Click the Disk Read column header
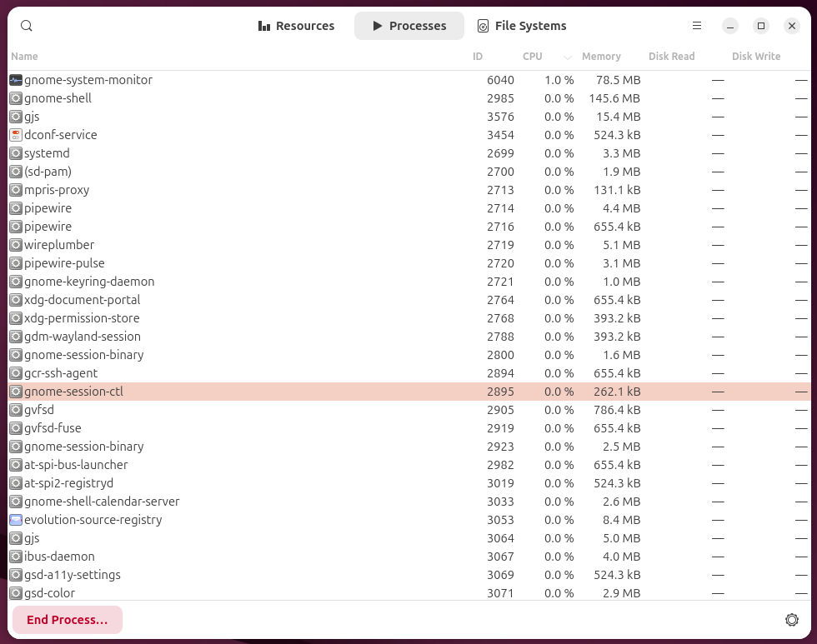The width and height of the screenshot is (817, 644). coord(671,57)
